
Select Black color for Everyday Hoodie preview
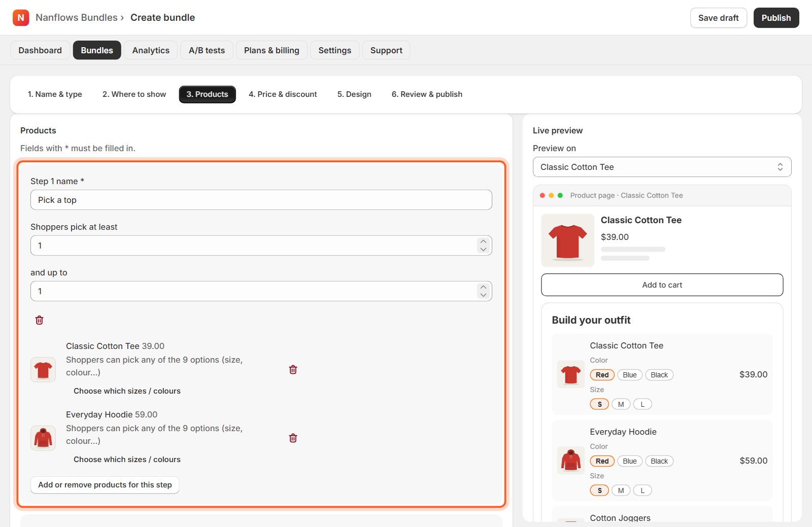click(x=659, y=461)
